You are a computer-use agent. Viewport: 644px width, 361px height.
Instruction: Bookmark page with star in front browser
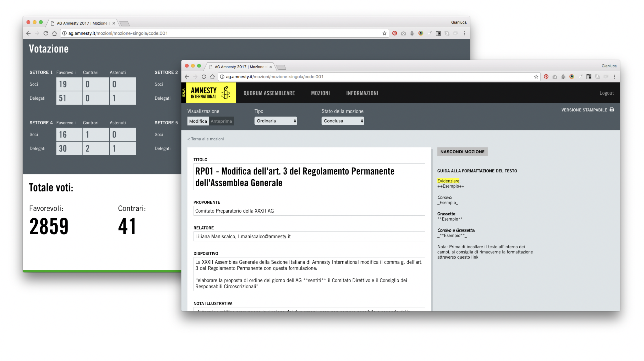(x=536, y=77)
